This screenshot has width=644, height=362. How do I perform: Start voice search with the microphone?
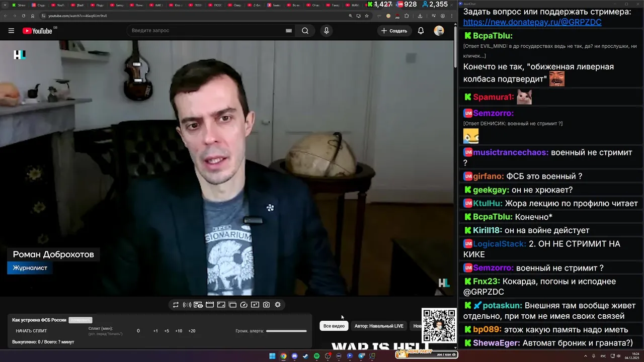tap(327, 31)
